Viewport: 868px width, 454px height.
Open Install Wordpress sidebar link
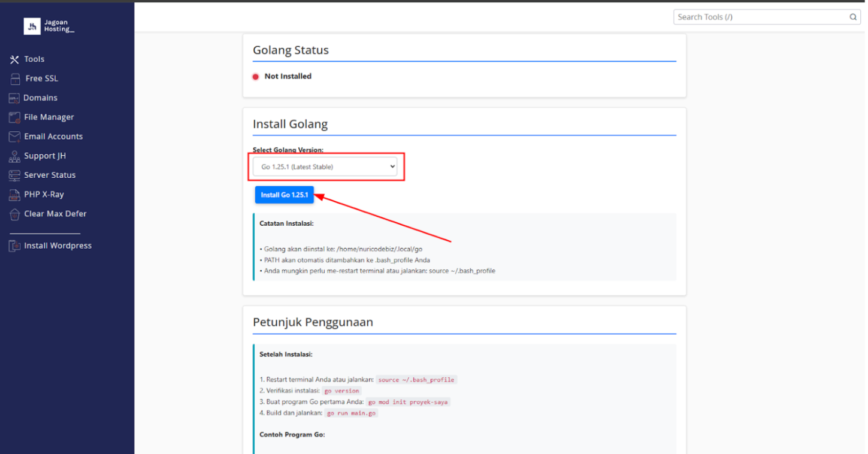(x=58, y=246)
